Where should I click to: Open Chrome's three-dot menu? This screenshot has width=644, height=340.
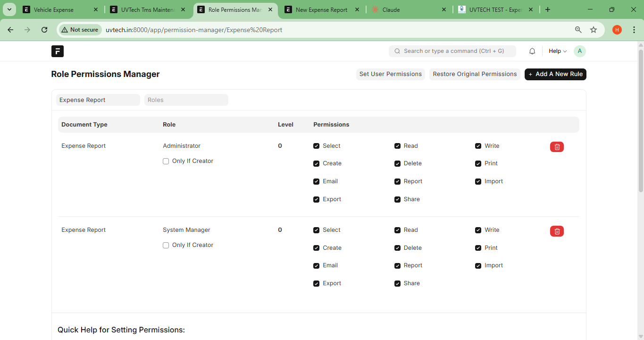634,30
